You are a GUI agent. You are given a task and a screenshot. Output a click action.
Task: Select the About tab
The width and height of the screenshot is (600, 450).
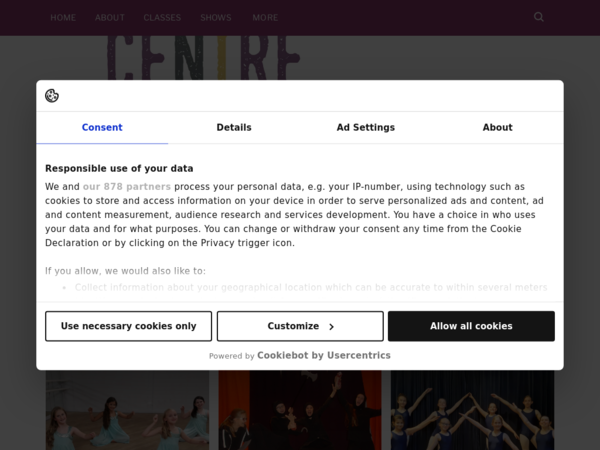[x=497, y=128]
